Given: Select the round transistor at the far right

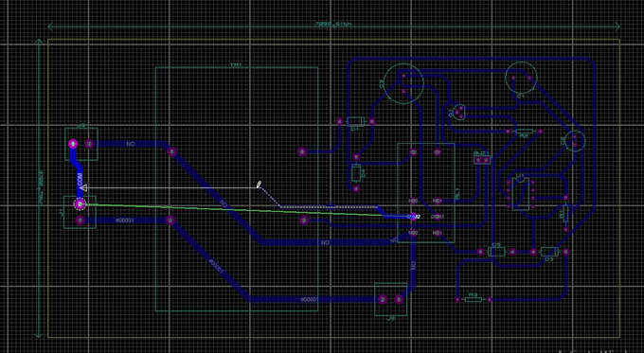Looking at the screenshot, I should pyautogui.click(x=574, y=141).
